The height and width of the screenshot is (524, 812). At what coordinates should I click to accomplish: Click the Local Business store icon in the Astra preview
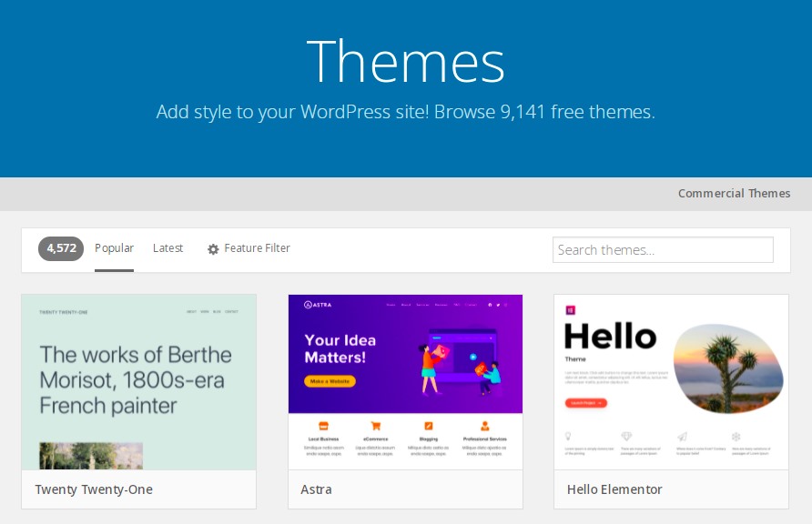(x=324, y=427)
